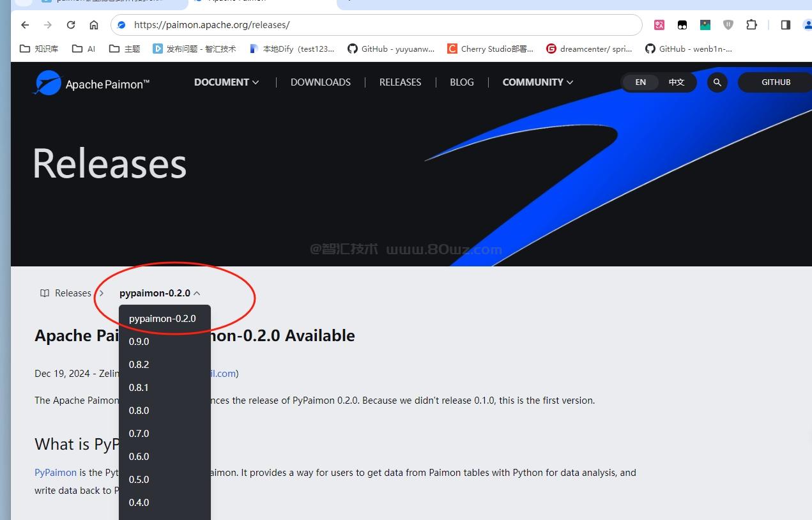Screen dimensions: 812x520
Task: Click the translate extension icon
Action: [659, 25]
